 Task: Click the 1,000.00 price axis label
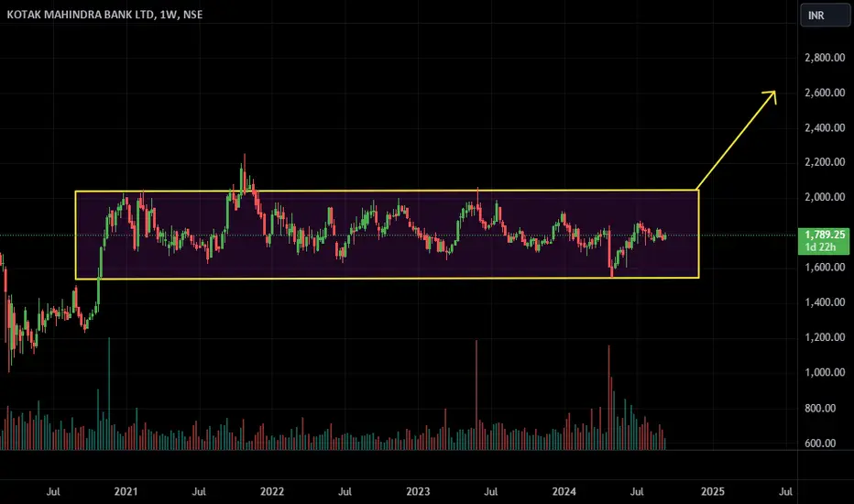click(825, 372)
